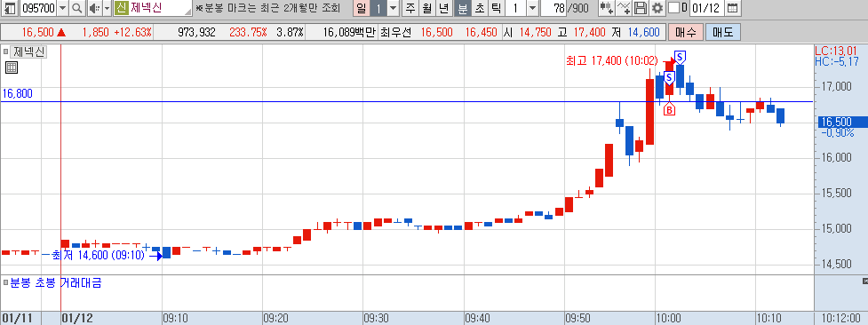The image size is (868, 325).
Task: Click the 매수 buy button
Action: tap(685, 32)
